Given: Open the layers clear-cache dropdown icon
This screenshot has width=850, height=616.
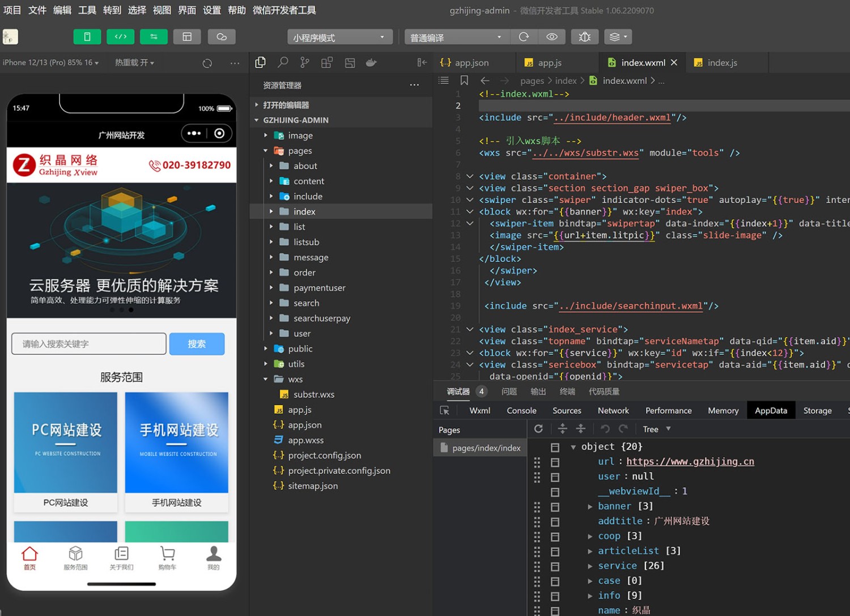Looking at the screenshot, I should click(618, 37).
